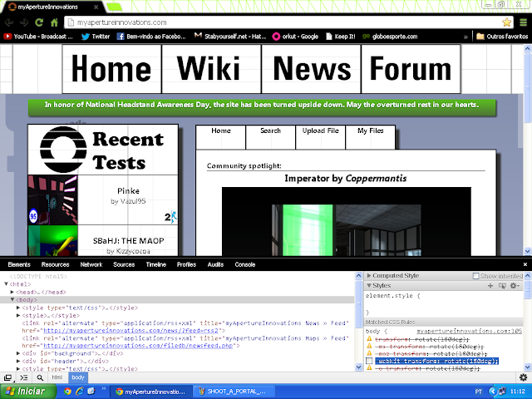Toggle the Show inherited checkbox
532x399 pixels.
[476, 276]
